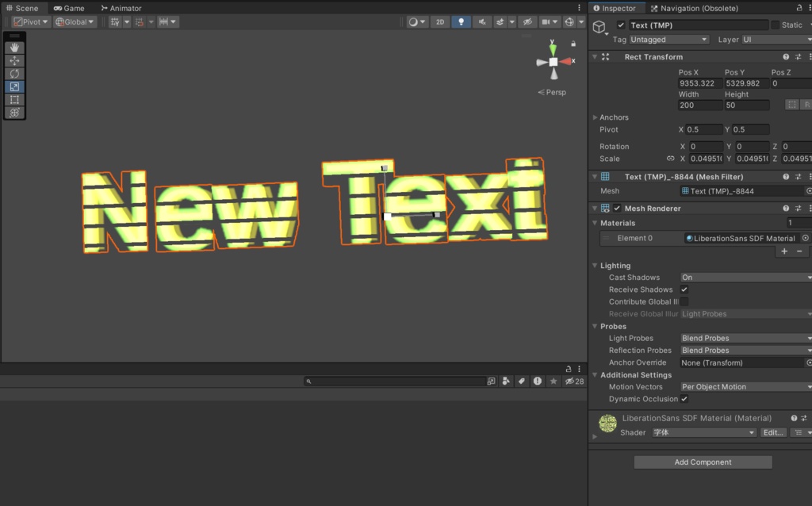Select the Rect tool
The image size is (812, 506).
[x=14, y=99]
